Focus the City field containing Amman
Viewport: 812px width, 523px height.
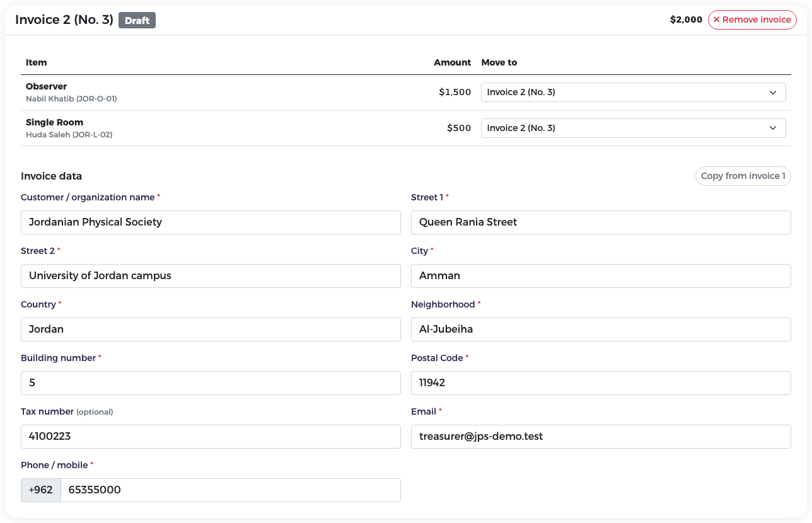(x=600, y=275)
